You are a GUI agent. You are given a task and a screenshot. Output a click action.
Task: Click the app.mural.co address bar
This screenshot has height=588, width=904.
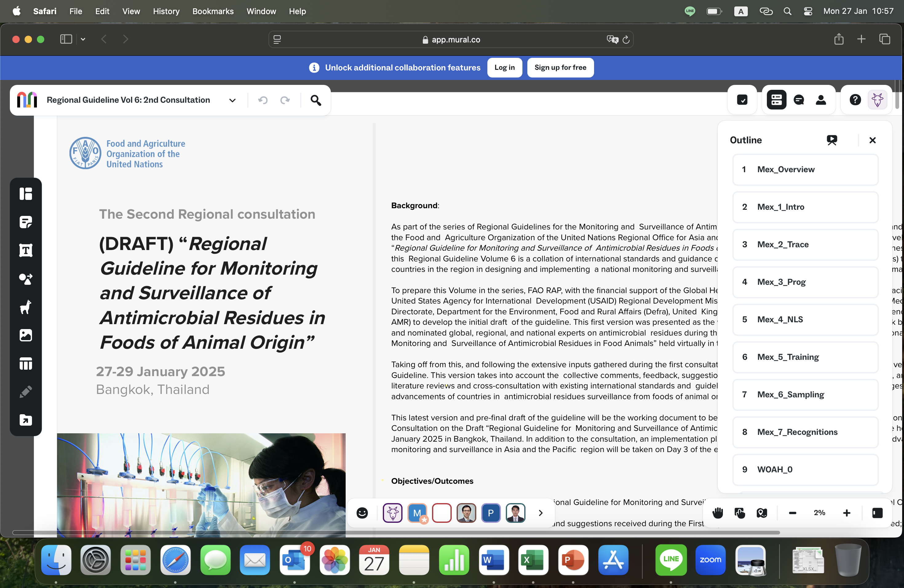(x=450, y=39)
